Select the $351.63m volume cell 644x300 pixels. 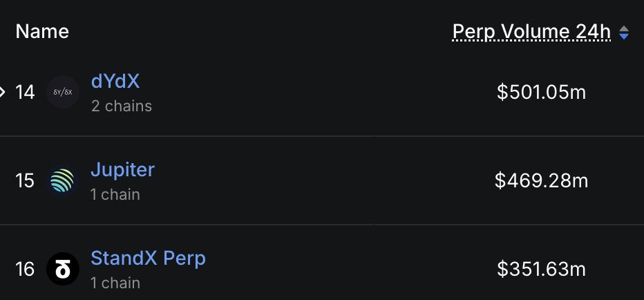point(541,269)
